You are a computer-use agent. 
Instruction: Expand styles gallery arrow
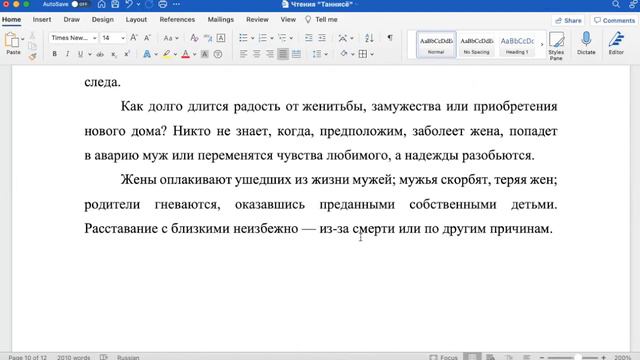tap(542, 44)
